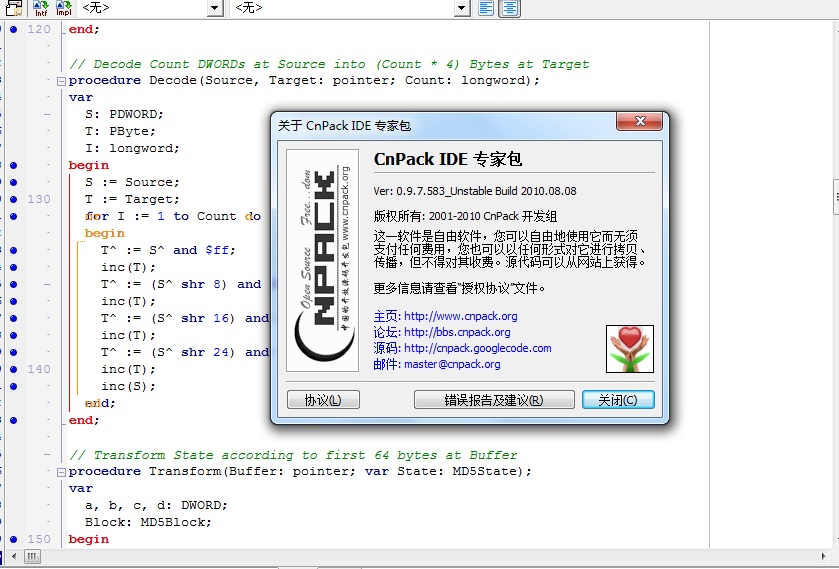Click the heart-in-hands donation icon

[x=630, y=348]
